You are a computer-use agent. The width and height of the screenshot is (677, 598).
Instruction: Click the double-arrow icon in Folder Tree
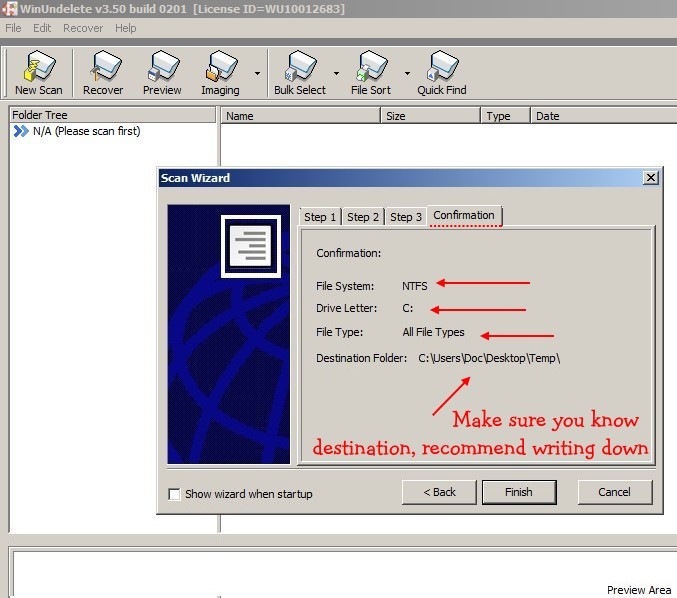(21, 131)
